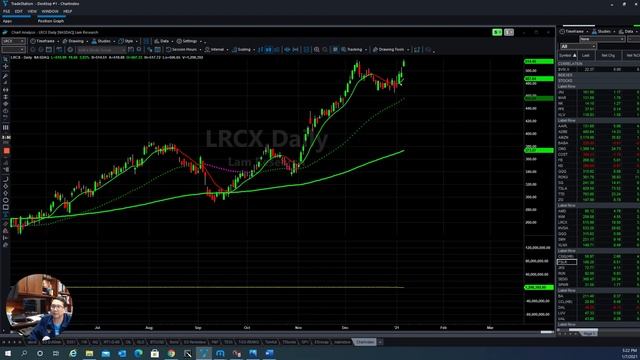Select the AAPL row in the watchlist
640x360 pixels.
(598, 126)
